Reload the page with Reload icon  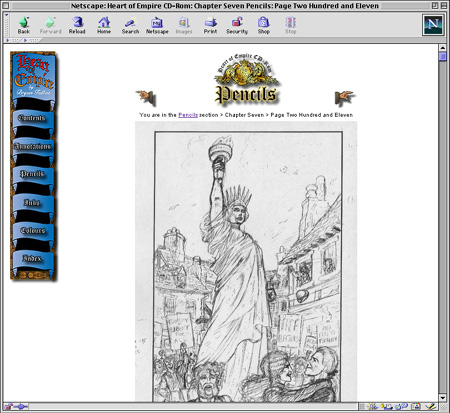(77, 26)
